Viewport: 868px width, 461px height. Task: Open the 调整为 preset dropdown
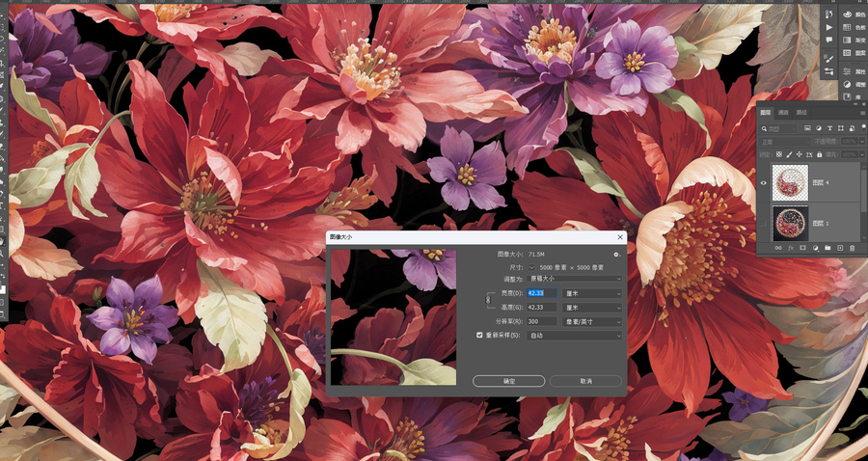(574, 279)
